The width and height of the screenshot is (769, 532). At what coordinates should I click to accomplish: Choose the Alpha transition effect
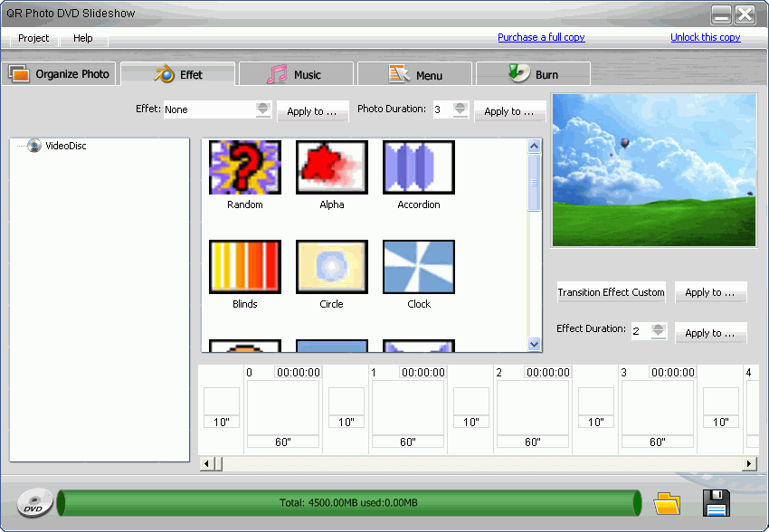pyautogui.click(x=331, y=167)
